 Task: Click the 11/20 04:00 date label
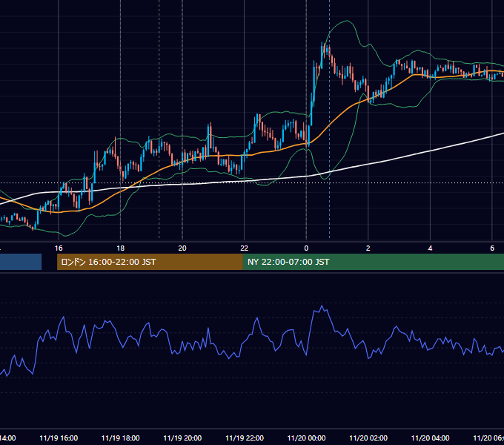431,438
